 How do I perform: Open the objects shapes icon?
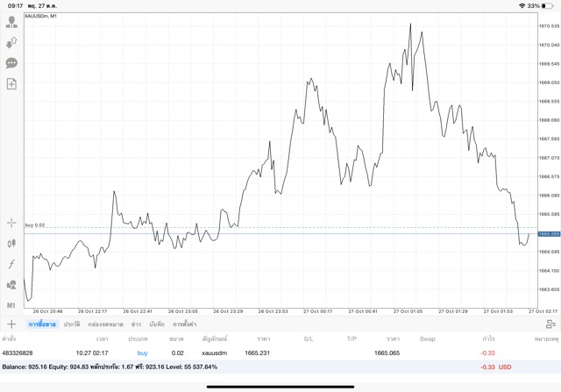(x=11, y=284)
